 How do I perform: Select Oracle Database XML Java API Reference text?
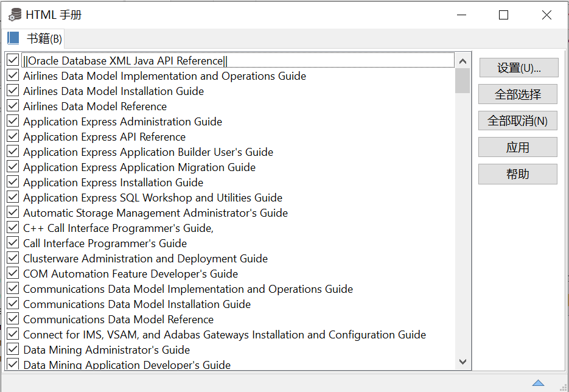(x=125, y=61)
